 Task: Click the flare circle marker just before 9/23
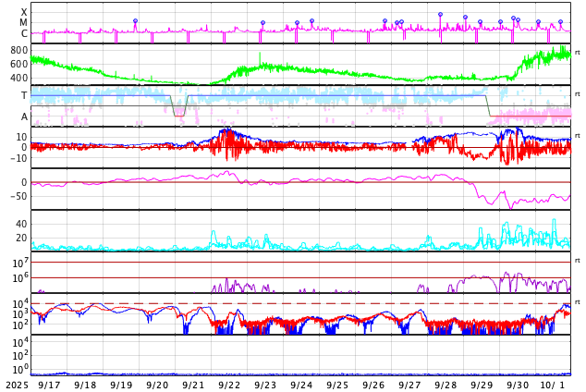[x=262, y=23]
